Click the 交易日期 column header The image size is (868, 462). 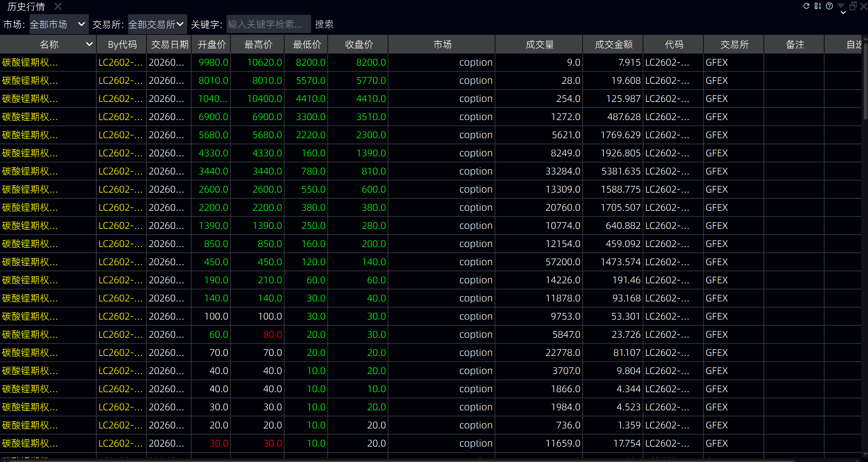[169, 44]
